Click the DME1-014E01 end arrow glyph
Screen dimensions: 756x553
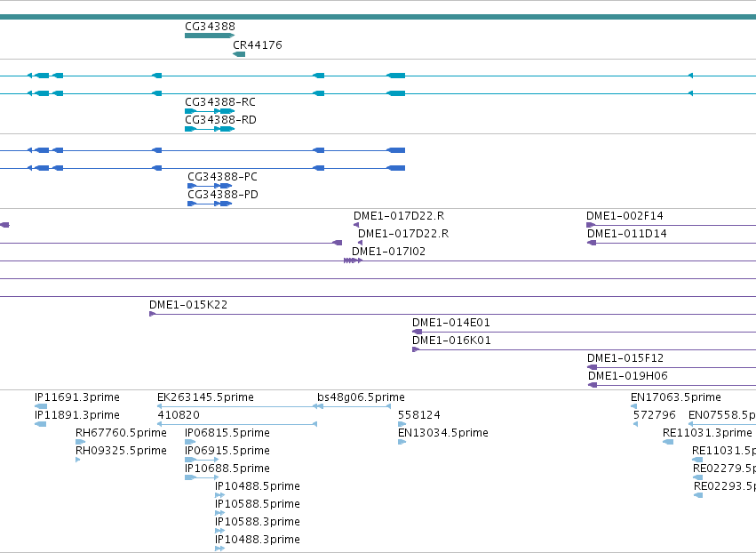417,332
